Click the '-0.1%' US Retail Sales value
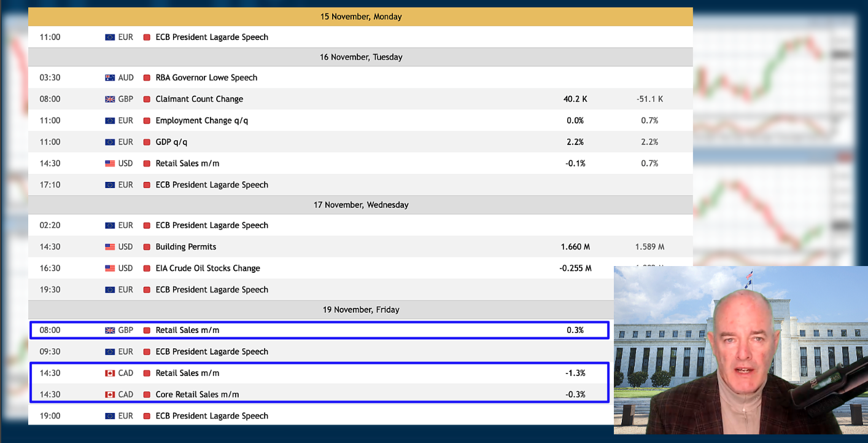Image resolution: width=868 pixels, height=443 pixels. click(575, 163)
